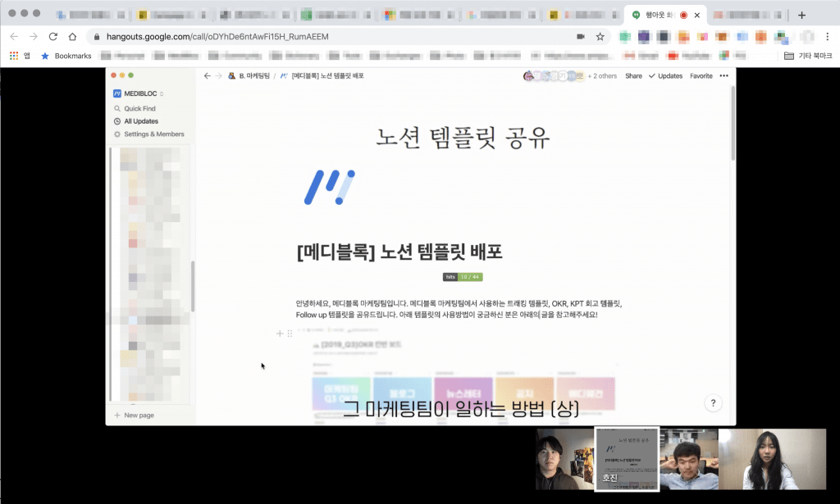This screenshot has height=504, width=840.
Task: Open Settings & Members
Action: (149, 134)
